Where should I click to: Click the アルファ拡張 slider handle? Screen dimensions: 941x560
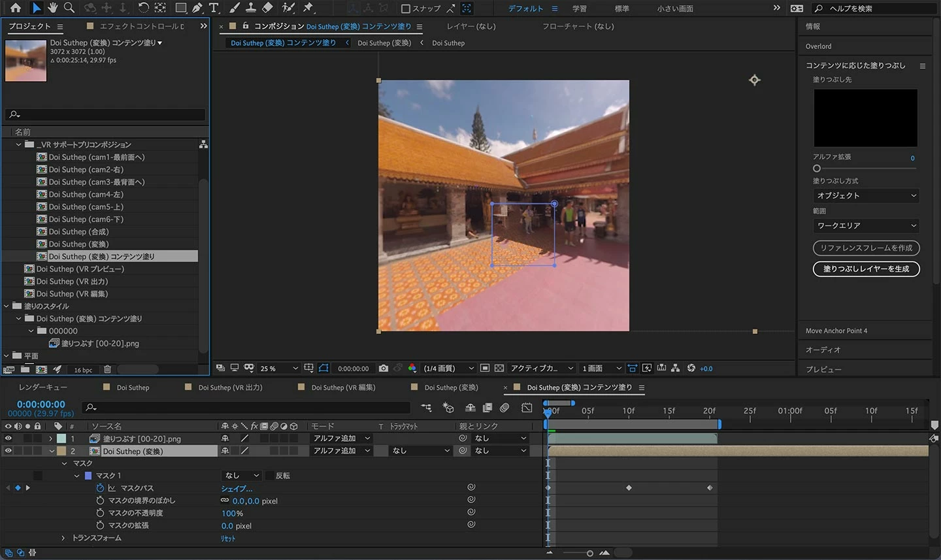[817, 169]
